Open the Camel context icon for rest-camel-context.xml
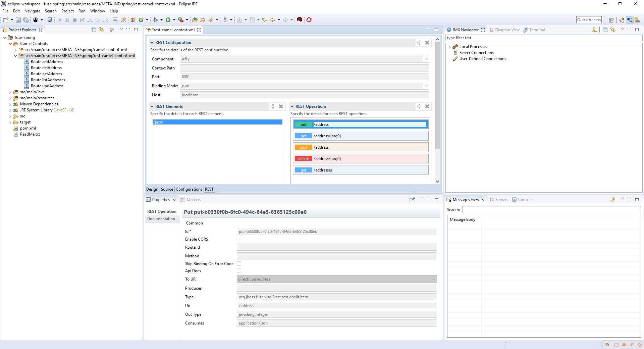The height and width of the screenshot is (349, 644). pos(21,56)
